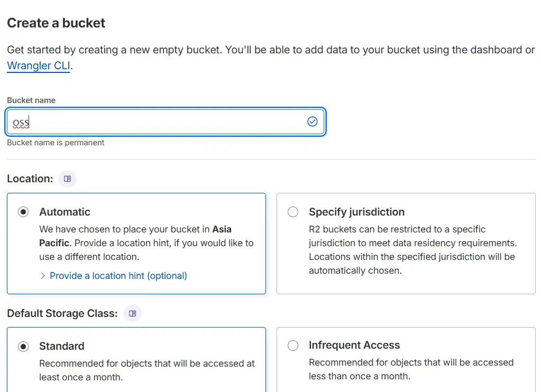Screen dimensions: 541x392
Task: Choose the Standard storage class radio button
Action: tap(23, 347)
